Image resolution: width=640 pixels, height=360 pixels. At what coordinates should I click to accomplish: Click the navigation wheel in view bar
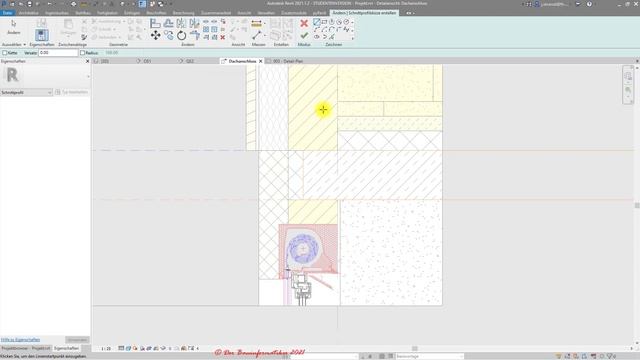628,76
